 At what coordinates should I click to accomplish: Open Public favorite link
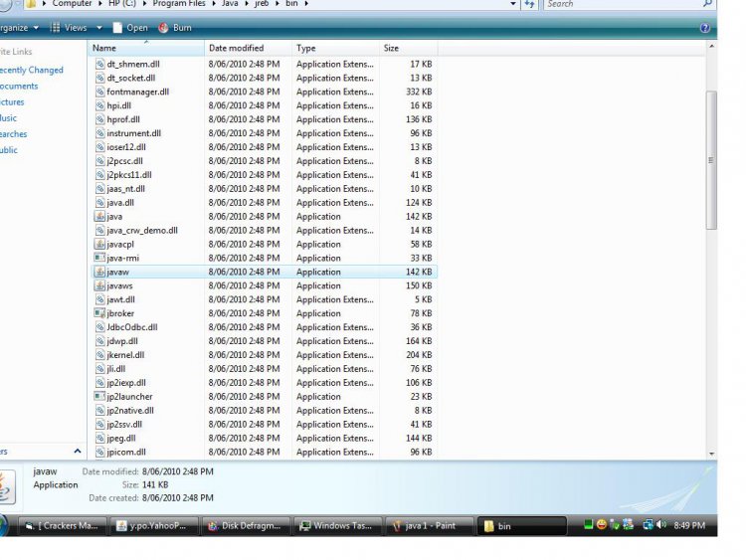(x=9, y=150)
